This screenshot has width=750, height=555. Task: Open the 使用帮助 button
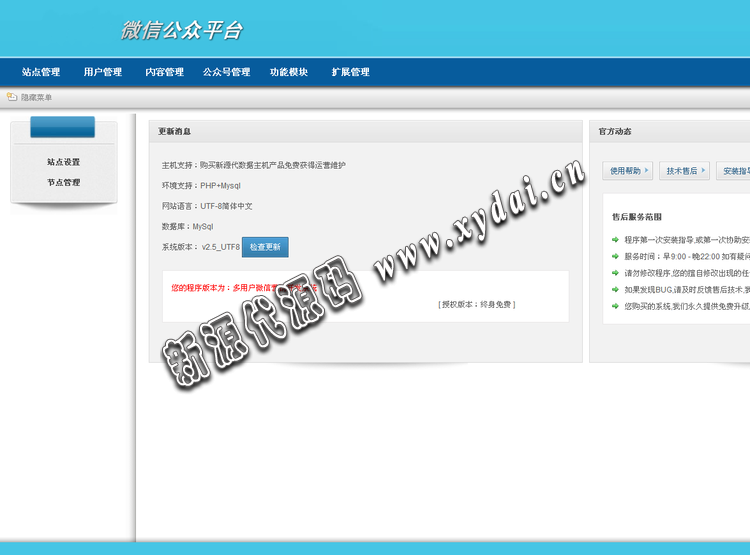coord(628,171)
